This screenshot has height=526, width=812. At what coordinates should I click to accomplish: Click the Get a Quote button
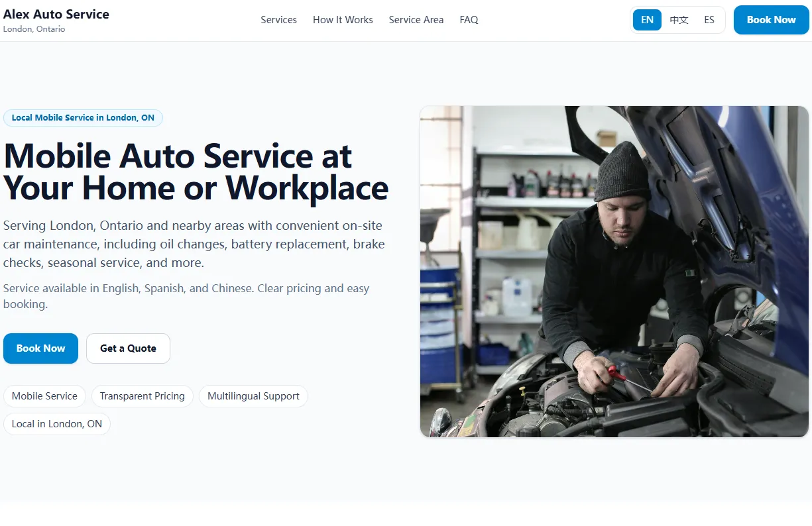click(128, 348)
